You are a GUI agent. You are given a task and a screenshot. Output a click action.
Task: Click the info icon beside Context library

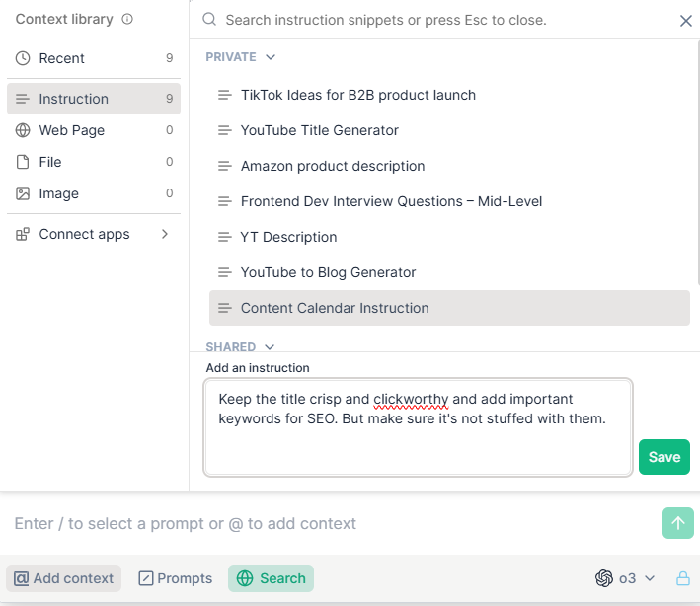[127, 19]
